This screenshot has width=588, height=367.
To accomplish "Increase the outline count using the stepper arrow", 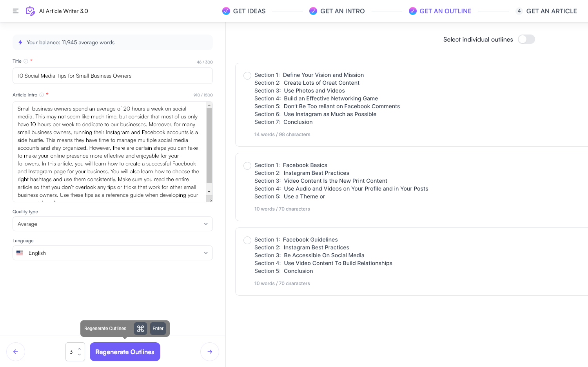I will point(79,349).
